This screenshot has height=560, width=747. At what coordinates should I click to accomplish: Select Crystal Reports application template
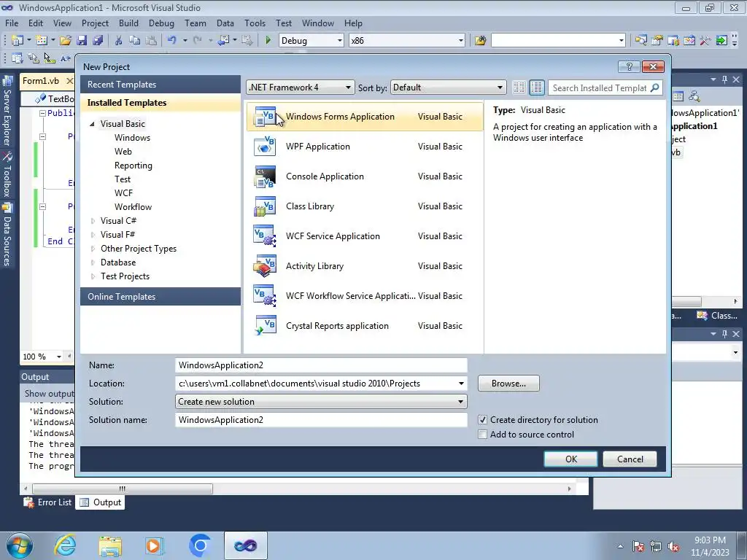365,326
